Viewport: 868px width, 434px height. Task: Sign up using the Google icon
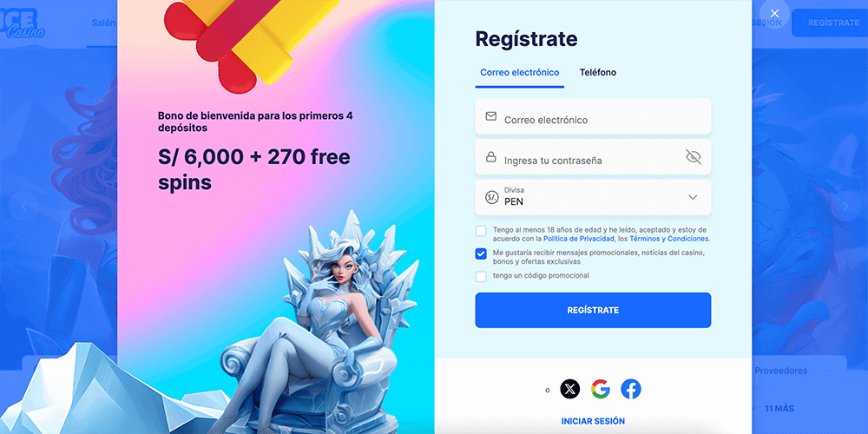point(600,389)
